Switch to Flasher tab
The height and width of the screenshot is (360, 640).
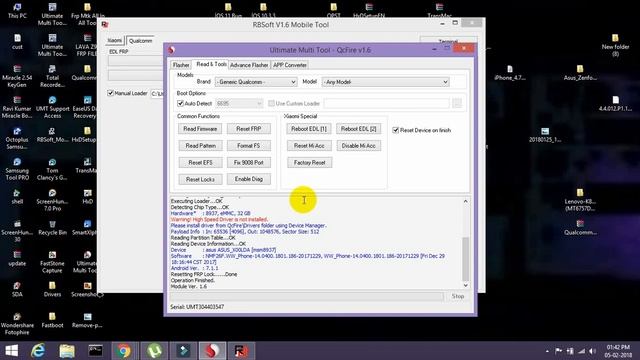tap(181, 65)
